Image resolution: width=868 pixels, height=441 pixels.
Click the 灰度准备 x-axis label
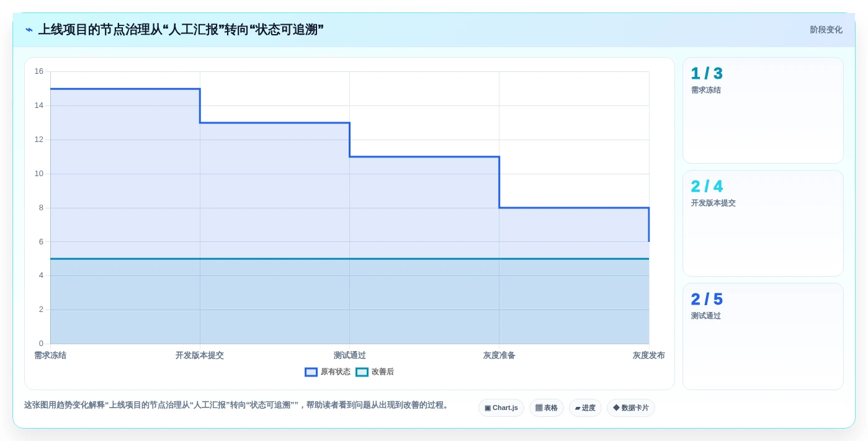click(x=499, y=355)
